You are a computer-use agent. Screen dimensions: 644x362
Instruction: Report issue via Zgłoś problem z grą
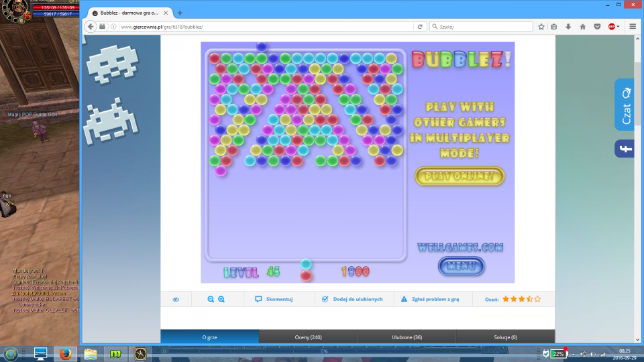[429, 299]
